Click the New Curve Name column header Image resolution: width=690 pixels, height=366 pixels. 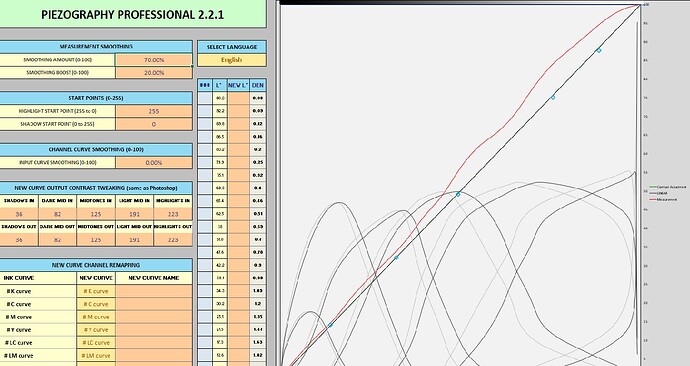(154, 278)
